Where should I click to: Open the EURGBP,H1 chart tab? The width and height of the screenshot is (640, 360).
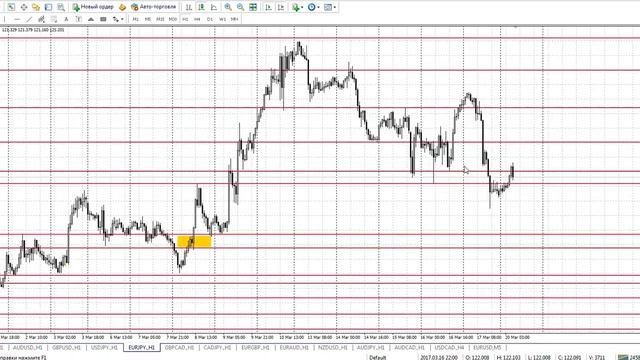point(255,348)
